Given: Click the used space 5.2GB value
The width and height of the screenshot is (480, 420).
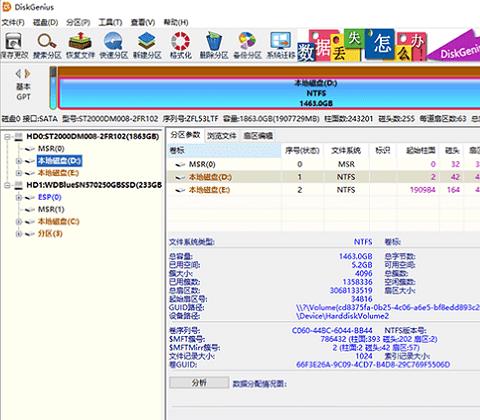Looking at the screenshot, I should coord(362,265).
